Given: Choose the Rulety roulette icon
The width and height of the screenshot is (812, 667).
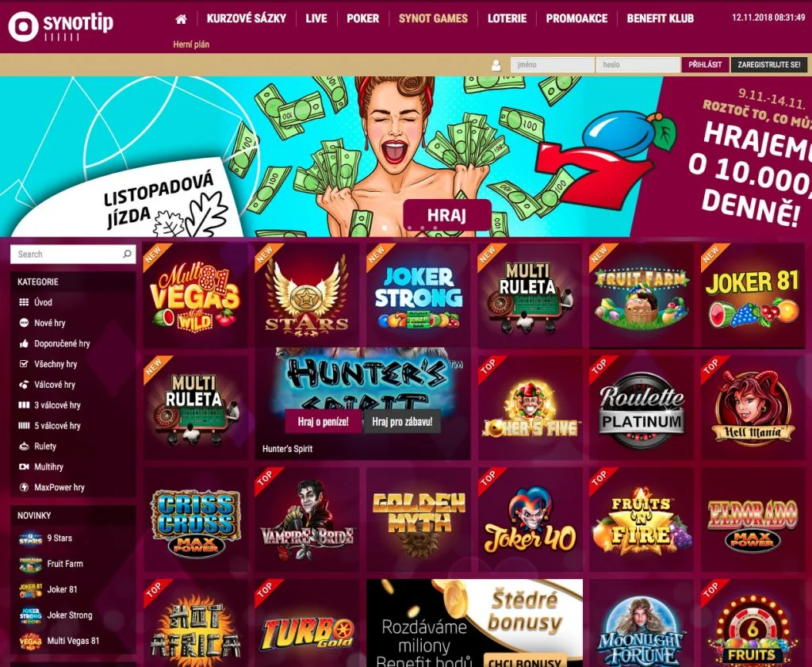Looking at the screenshot, I should tap(24, 446).
